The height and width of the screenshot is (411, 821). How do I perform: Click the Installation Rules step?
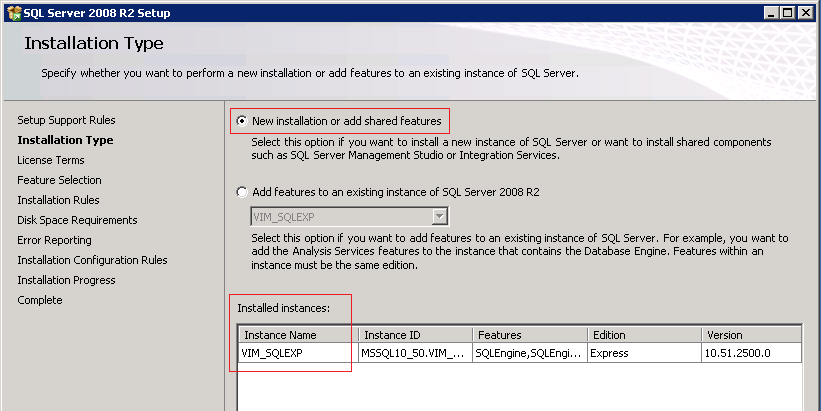58,200
